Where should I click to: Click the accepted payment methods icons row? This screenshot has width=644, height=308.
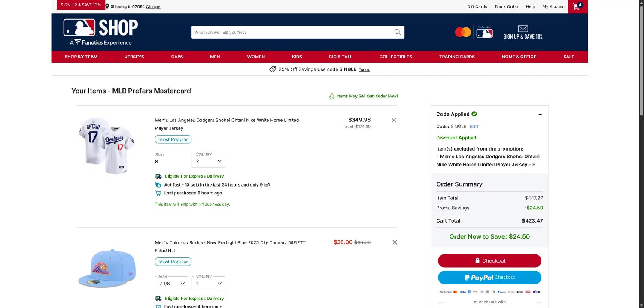coord(489,292)
